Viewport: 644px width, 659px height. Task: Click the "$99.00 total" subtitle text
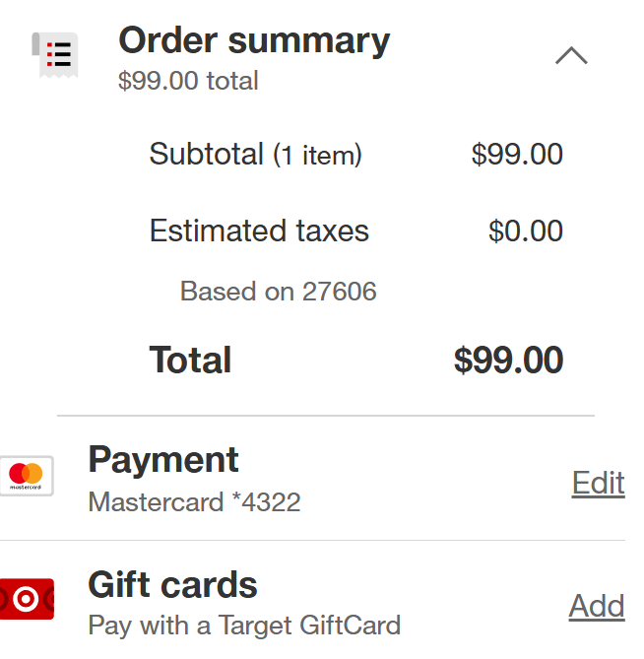pyautogui.click(x=188, y=81)
